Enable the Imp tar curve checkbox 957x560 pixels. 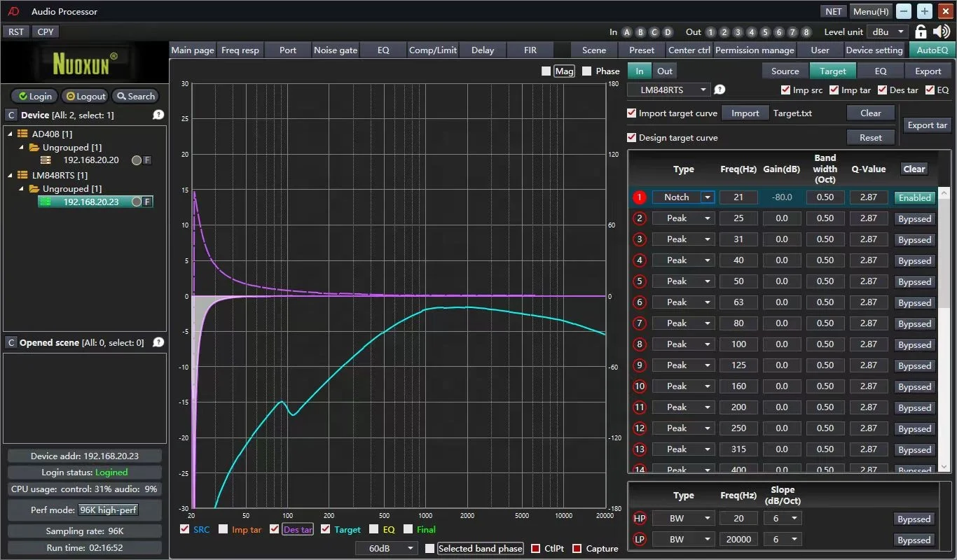click(223, 530)
